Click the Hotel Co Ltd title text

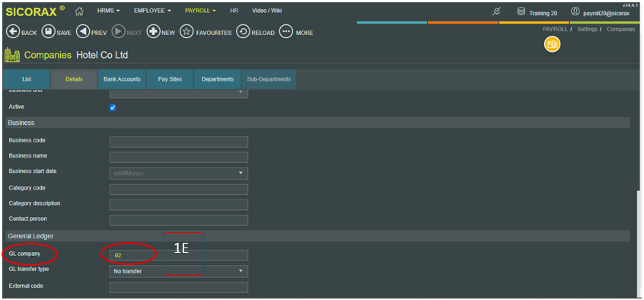[x=102, y=55]
